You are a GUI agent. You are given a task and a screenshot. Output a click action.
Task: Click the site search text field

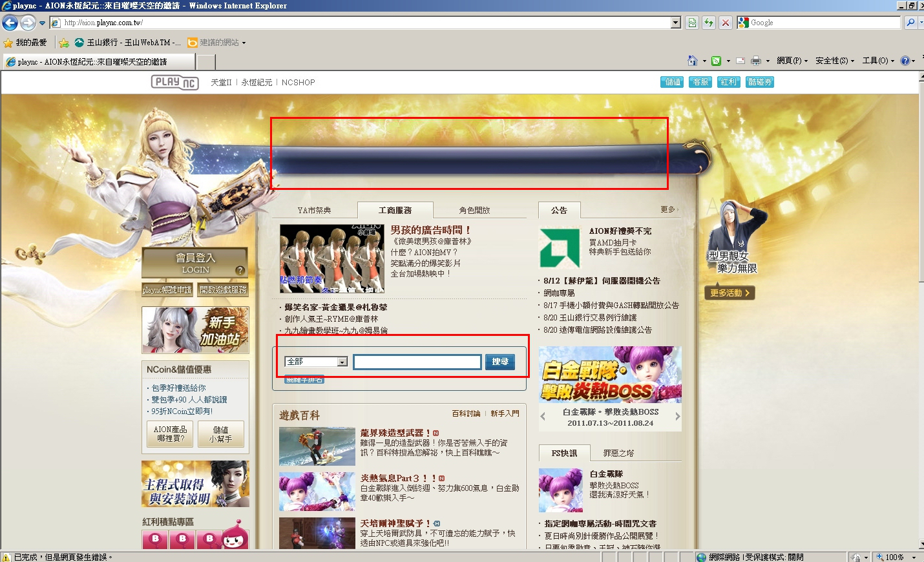point(417,362)
